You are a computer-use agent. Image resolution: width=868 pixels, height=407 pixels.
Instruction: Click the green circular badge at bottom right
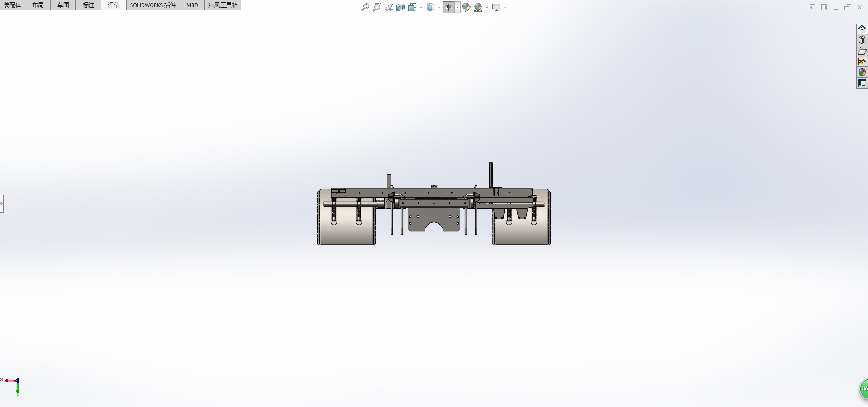point(863,389)
